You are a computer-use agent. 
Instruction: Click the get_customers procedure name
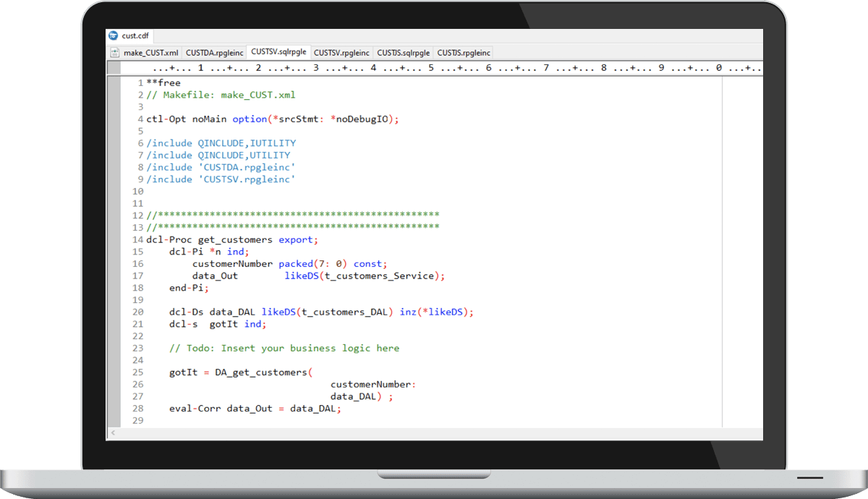(x=235, y=239)
